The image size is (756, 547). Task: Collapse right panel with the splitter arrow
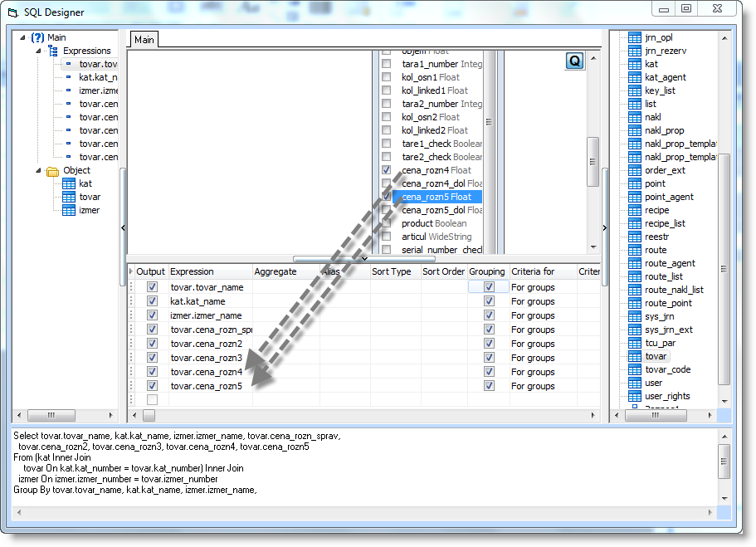point(605,227)
